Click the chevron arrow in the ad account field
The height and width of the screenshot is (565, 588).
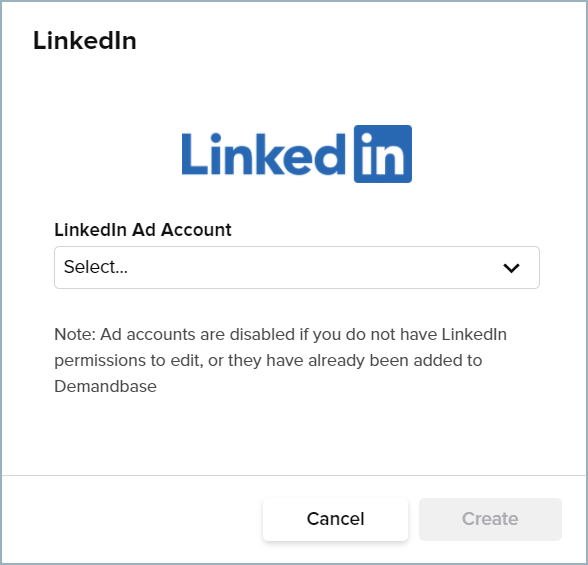click(x=511, y=268)
